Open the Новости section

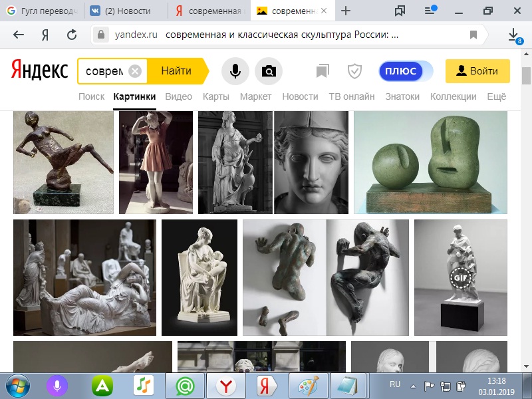(x=300, y=96)
